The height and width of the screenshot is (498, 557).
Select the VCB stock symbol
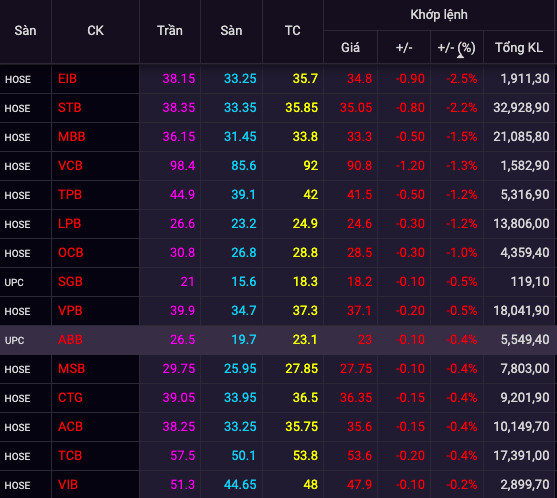pyautogui.click(x=70, y=166)
